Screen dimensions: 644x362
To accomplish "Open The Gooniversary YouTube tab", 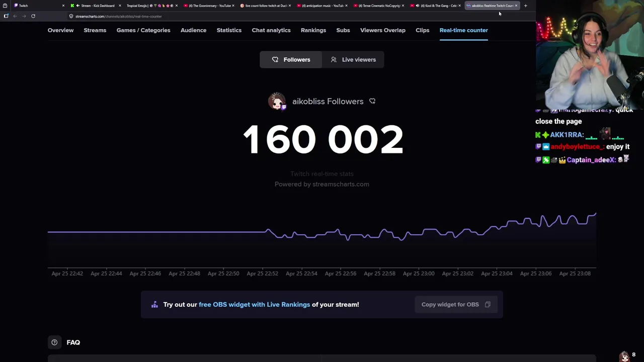I will point(209,6).
